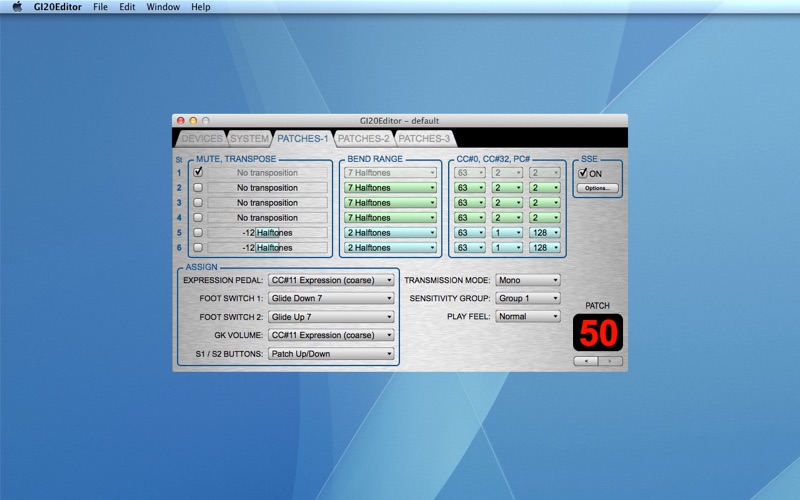This screenshot has width=800, height=500.
Task: Adjust string 2 transposition slider
Action: pyautogui.click(x=267, y=188)
